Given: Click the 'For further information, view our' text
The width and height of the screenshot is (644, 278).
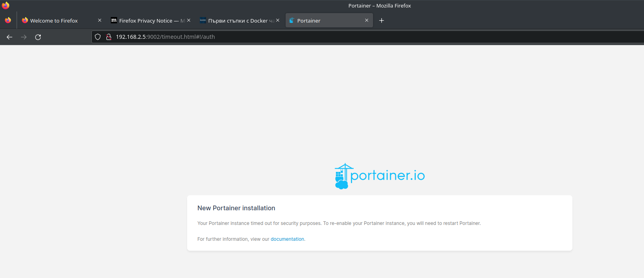Looking at the screenshot, I should tap(233, 239).
